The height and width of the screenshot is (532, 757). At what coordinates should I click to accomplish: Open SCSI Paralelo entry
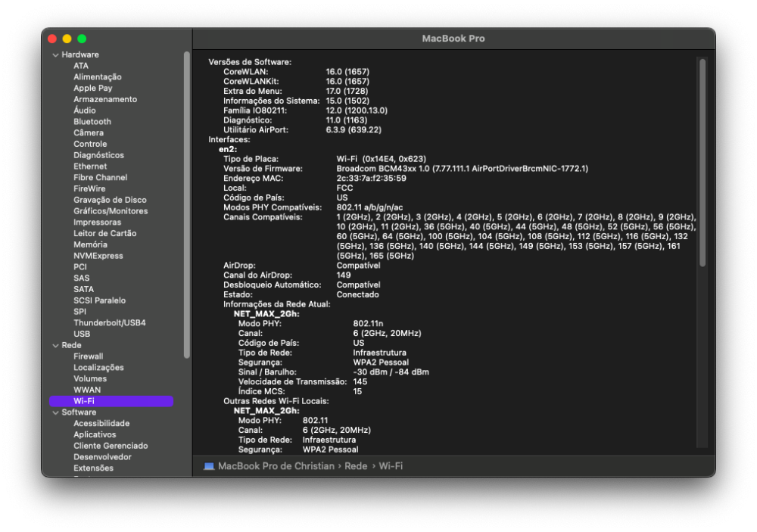99,300
